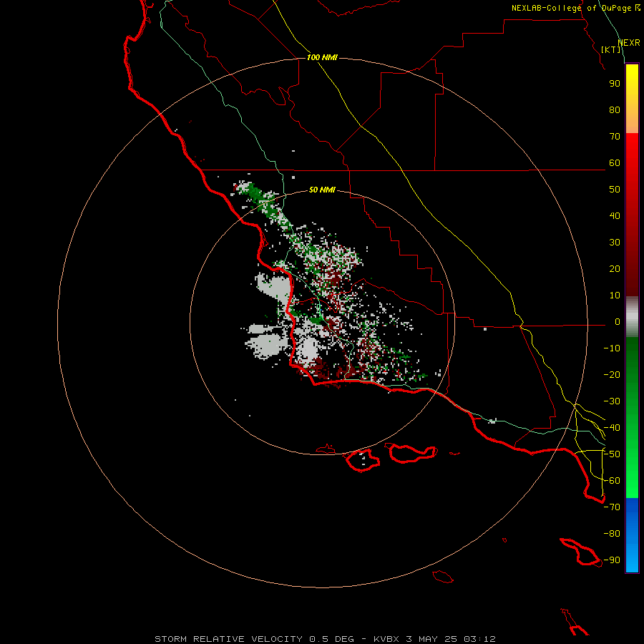The width and height of the screenshot is (644, 644).
Task: Click the 50 value on velocity scale
Action: 615,190
